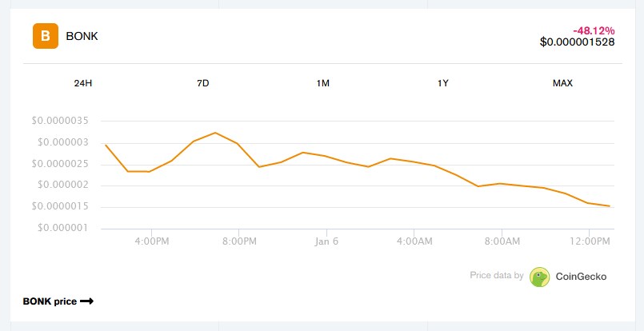Viewport: 644px width, 331px height.
Task: Click the 4:00PM axis label
Action: (151, 241)
